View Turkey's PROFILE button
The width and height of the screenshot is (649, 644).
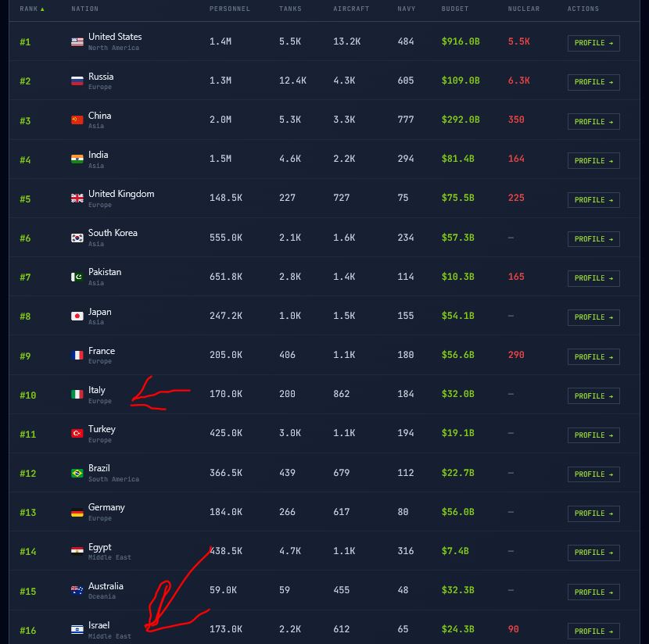(593, 435)
